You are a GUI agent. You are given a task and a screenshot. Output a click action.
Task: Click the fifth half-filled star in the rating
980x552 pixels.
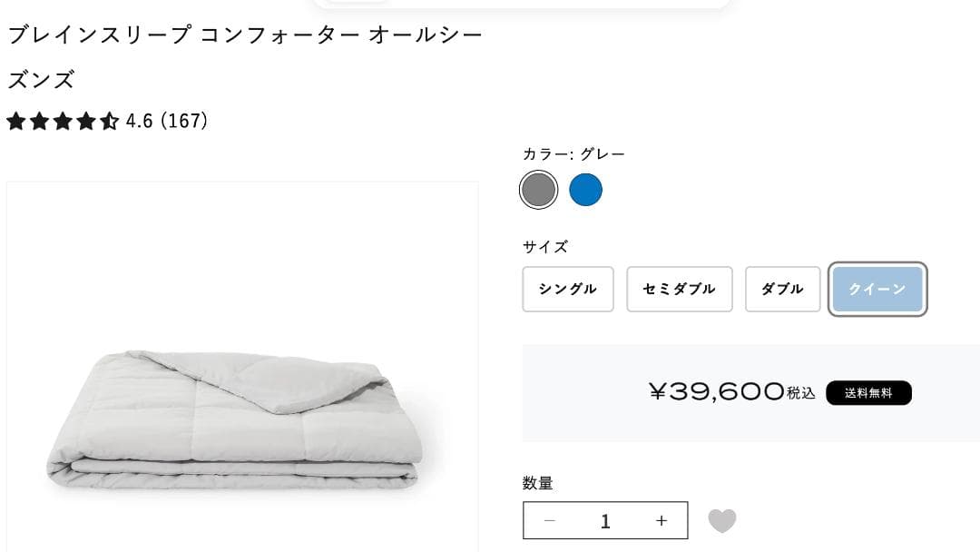pos(109,120)
